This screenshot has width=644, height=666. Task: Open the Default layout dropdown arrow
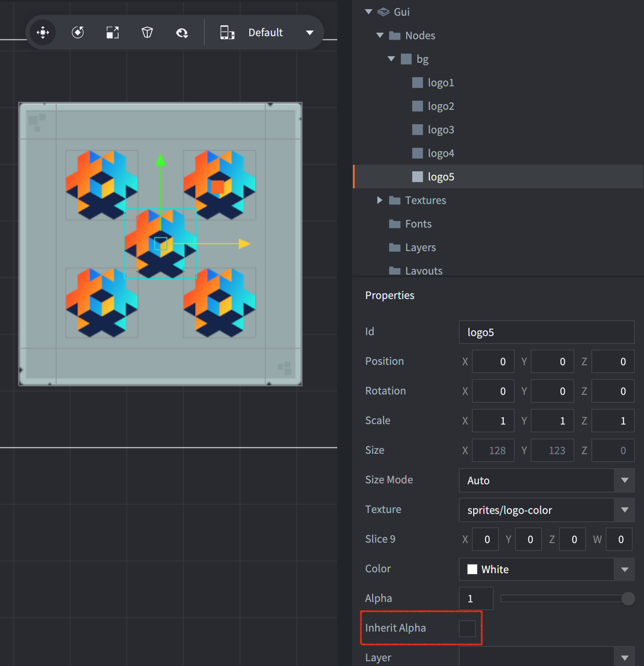coord(310,33)
